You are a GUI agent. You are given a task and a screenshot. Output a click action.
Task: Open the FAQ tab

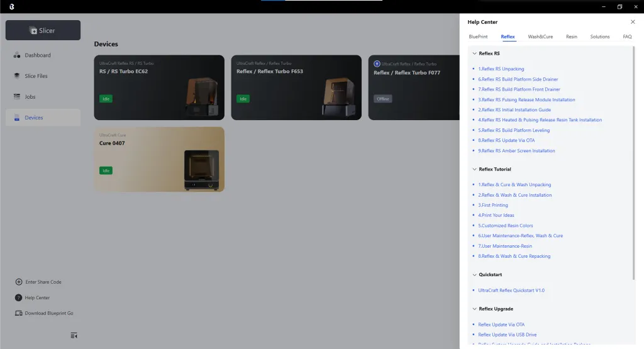pos(627,36)
